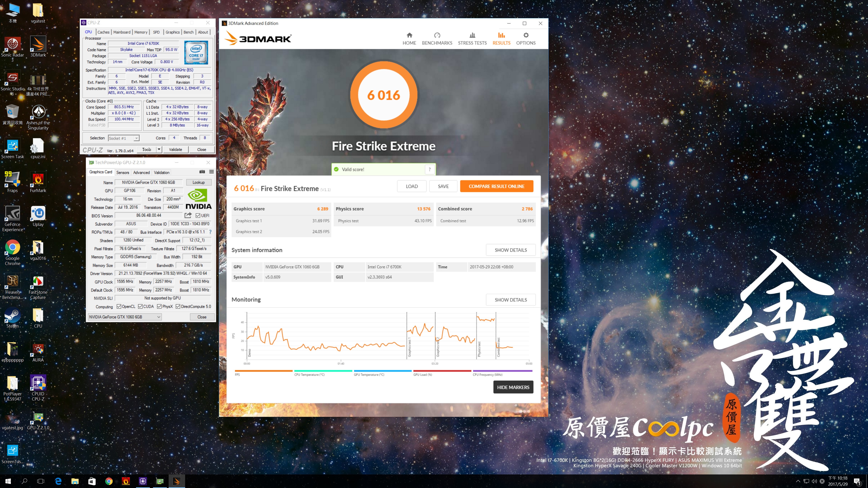This screenshot has height=488, width=868.
Task: Open the Tools dropdown arrow in CPU-Z
Action: [159, 150]
